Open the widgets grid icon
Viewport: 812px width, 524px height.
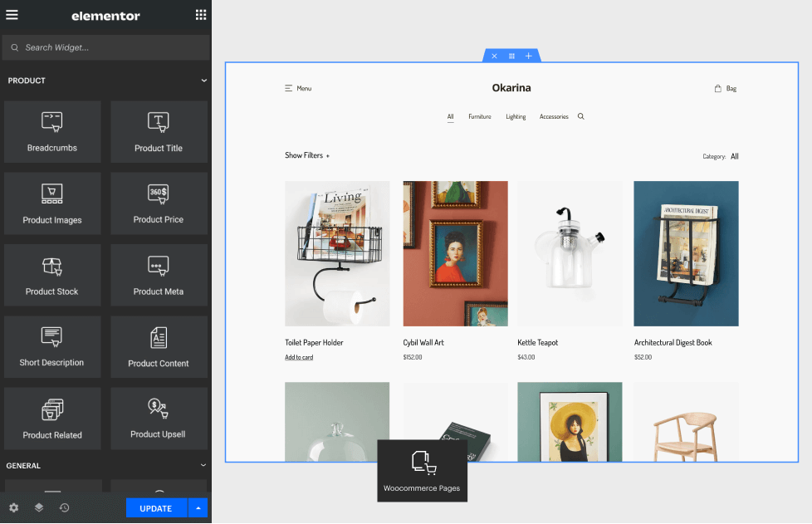point(200,15)
